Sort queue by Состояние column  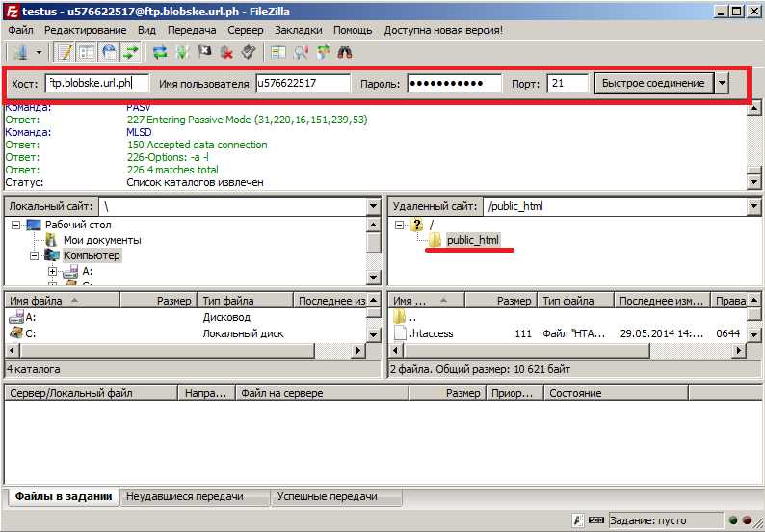click(616, 393)
